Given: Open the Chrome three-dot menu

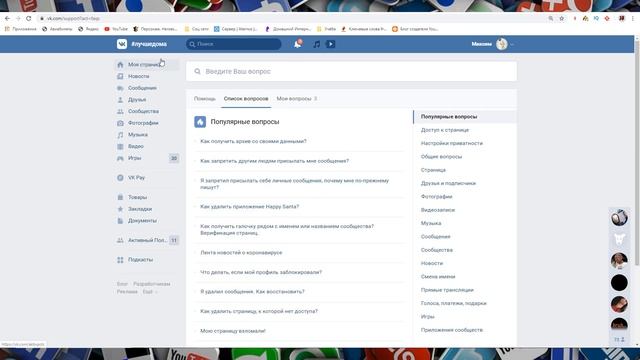Looking at the screenshot, I should click(633, 18).
